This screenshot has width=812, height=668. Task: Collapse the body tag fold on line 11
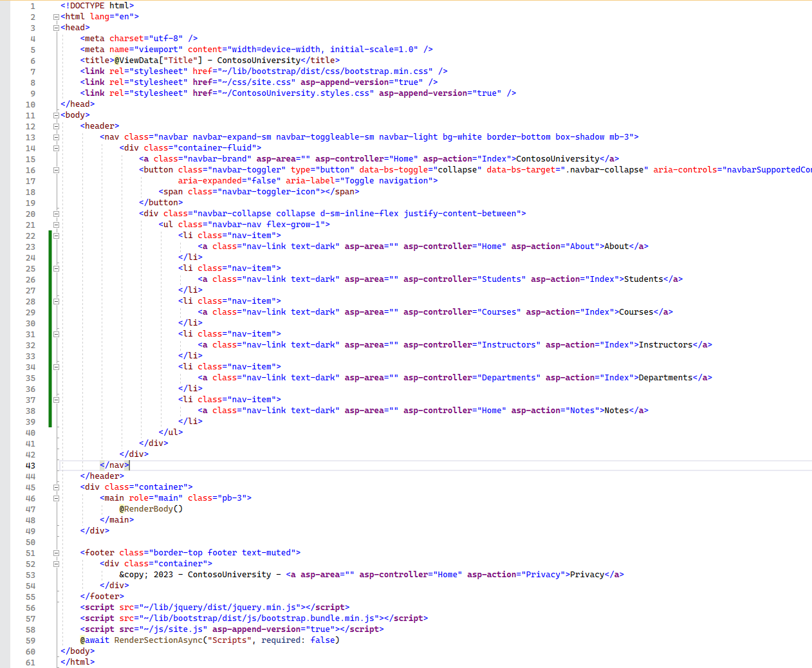pyautogui.click(x=56, y=115)
